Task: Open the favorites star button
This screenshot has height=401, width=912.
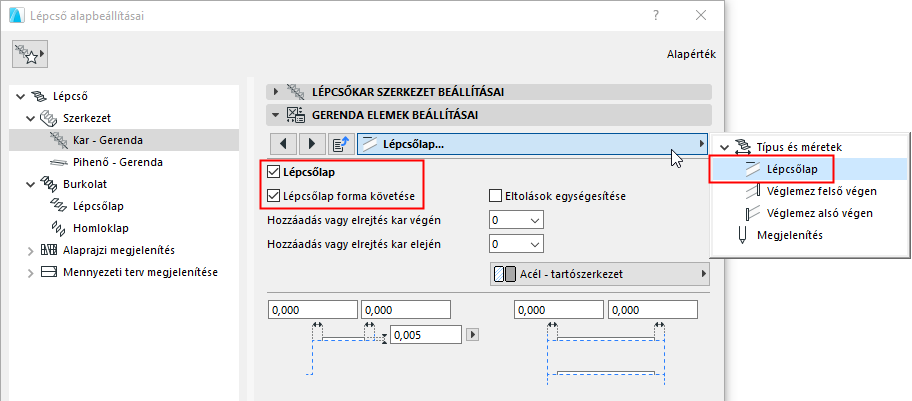Action: 30,55
